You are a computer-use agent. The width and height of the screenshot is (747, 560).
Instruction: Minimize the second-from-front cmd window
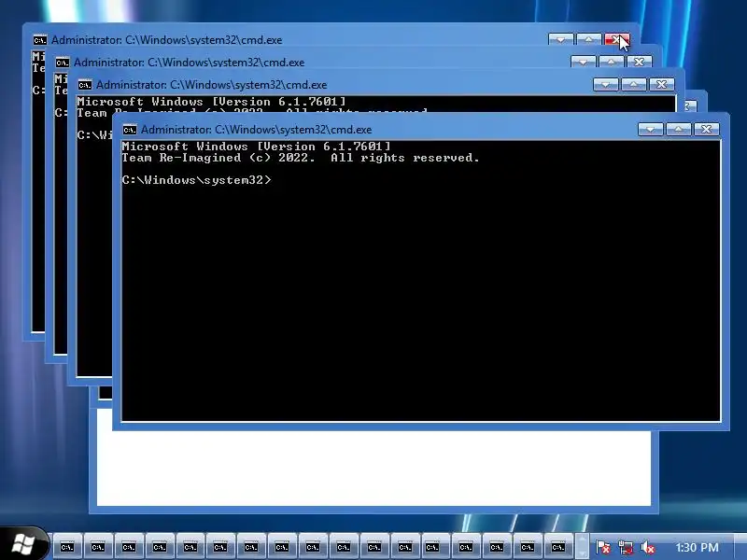click(605, 84)
